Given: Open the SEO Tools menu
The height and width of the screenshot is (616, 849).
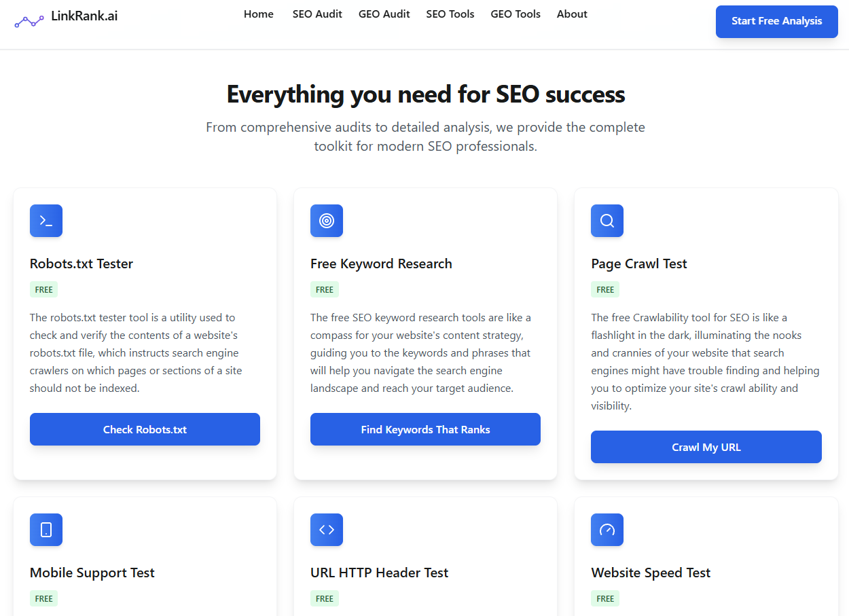Looking at the screenshot, I should tap(450, 14).
